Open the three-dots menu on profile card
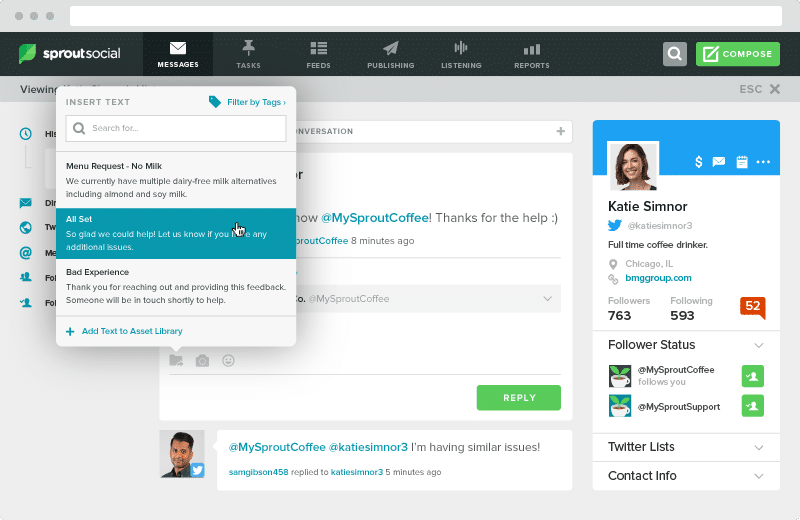The image size is (800, 520). pos(763,162)
